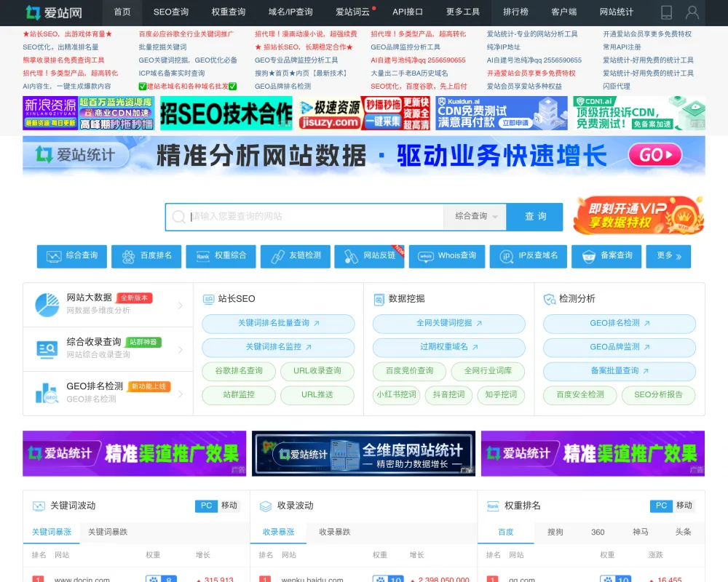Select the 关键词暴跌 tab
This screenshot has height=582, width=728.
[108, 533]
